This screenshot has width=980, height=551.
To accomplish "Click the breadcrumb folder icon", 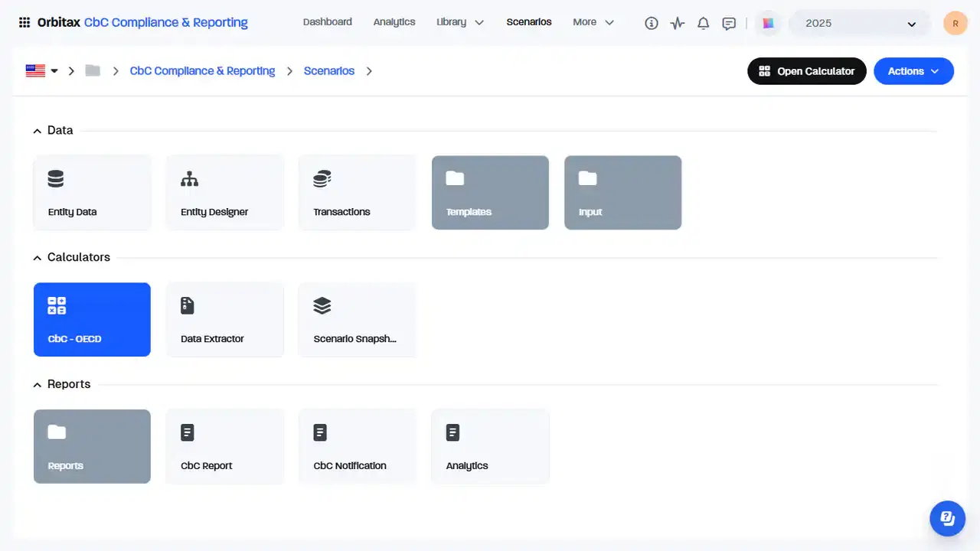I will (93, 71).
